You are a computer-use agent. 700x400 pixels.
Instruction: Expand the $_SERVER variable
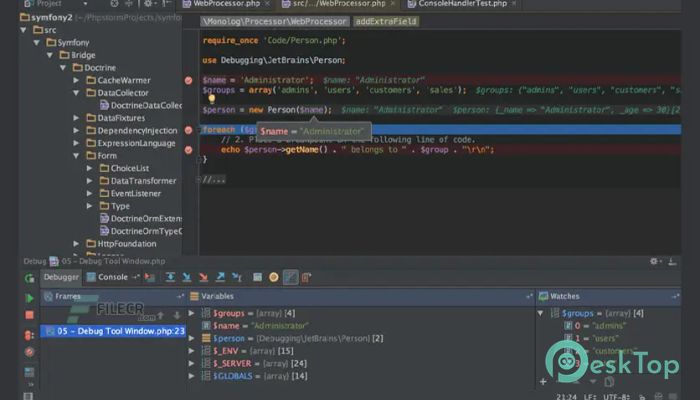(x=192, y=363)
